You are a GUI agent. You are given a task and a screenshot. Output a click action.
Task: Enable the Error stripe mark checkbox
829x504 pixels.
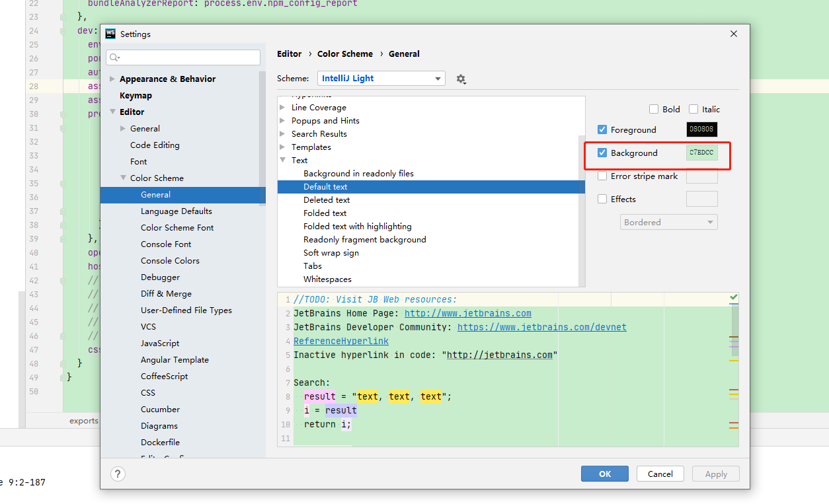point(602,176)
